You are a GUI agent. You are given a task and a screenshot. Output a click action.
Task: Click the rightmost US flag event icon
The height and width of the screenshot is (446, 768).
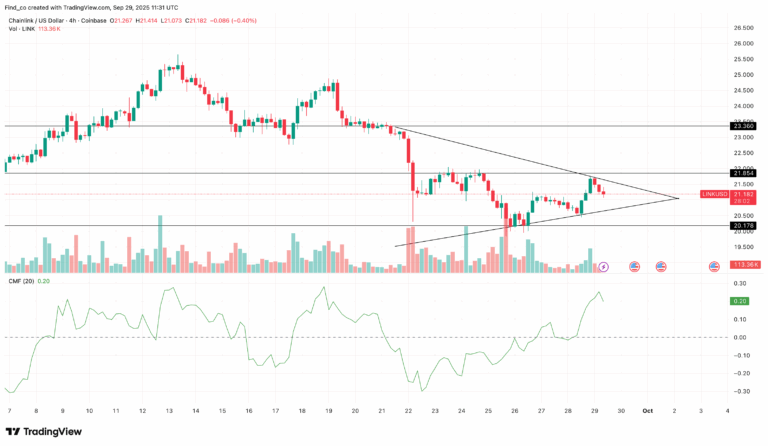714,267
